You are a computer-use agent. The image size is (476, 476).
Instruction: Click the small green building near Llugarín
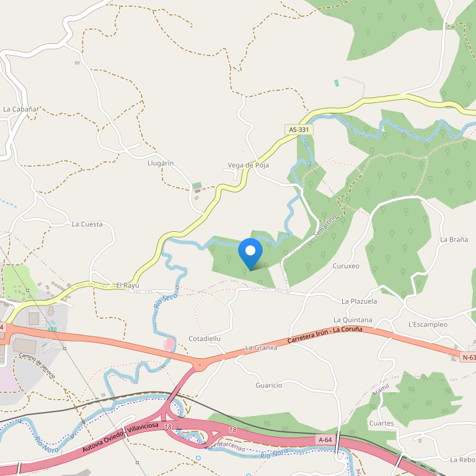click(197, 185)
